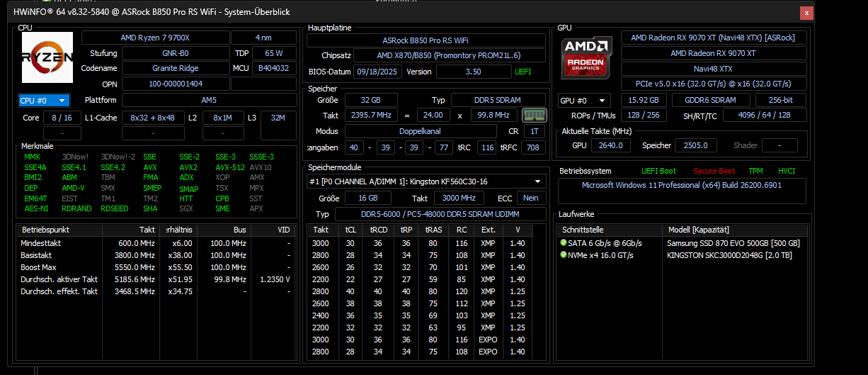Click the Betriebspunkt column header

click(x=59, y=230)
